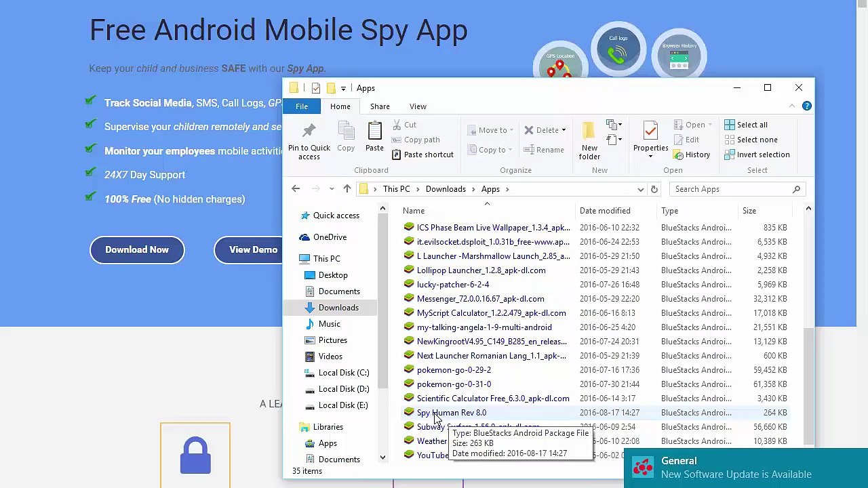Open Properties with the checkmark icon
868x488 pixels.
[x=650, y=130]
